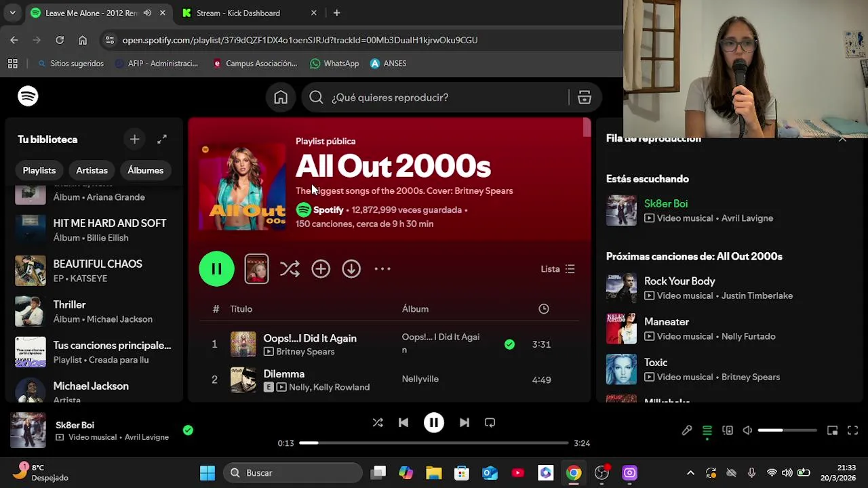Pause the All Out 2000s playlist with green button

coord(216,269)
